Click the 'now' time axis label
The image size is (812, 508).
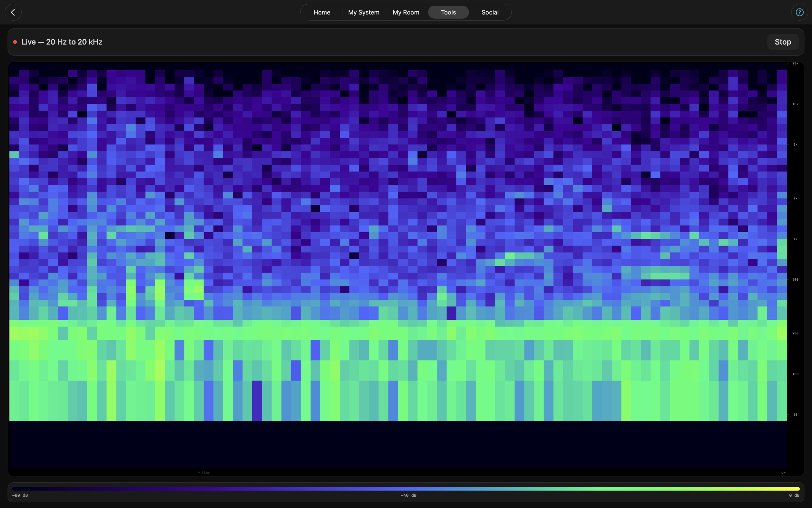tap(782, 472)
